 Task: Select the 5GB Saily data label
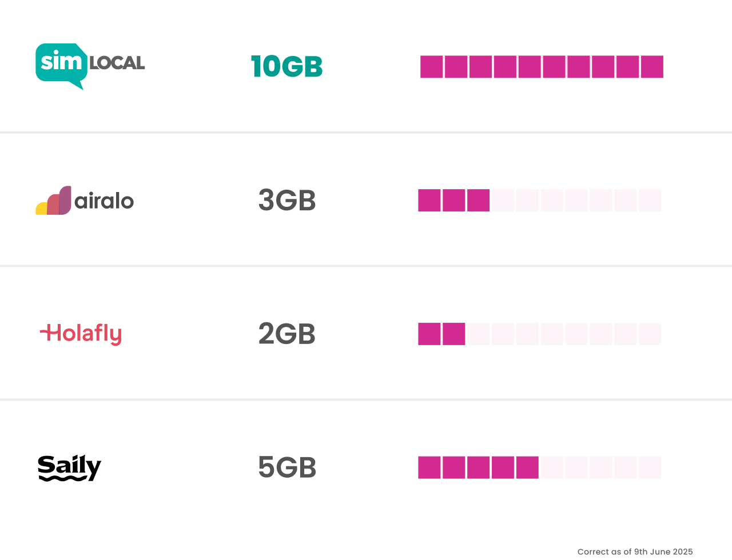point(287,468)
